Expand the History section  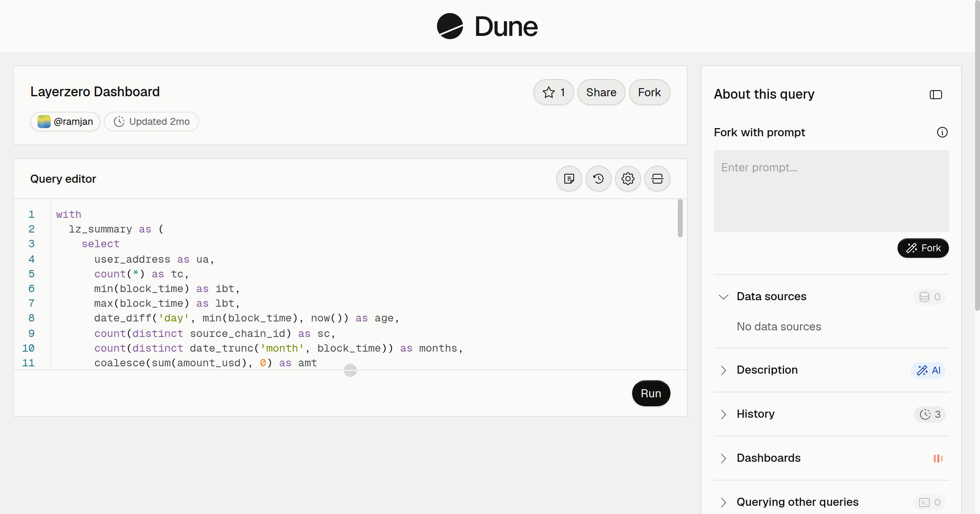tap(724, 414)
